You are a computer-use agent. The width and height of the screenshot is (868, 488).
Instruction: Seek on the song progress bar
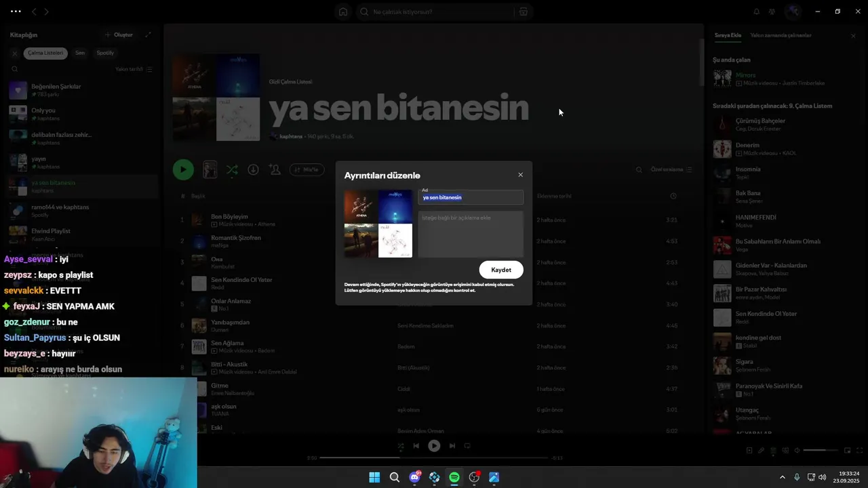pos(434,458)
